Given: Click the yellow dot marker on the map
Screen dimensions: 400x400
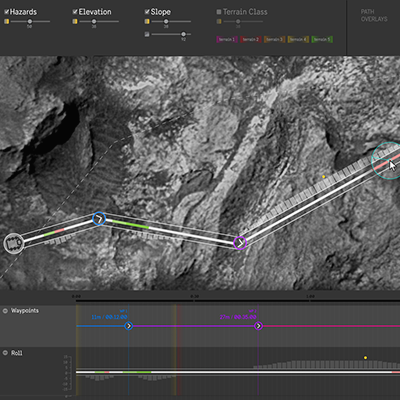Looking at the screenshot, I should [x=323, y=177].
